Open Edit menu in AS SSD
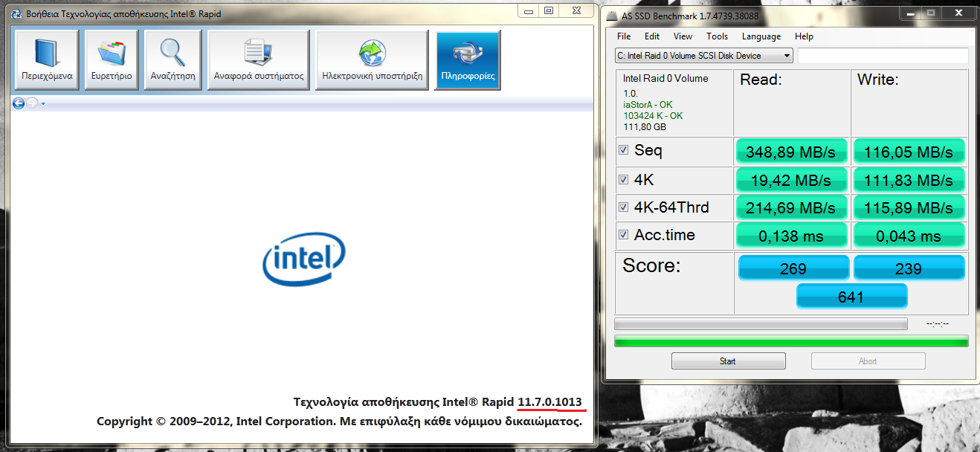This screenshot has height=452, width=980. (652, 36)
